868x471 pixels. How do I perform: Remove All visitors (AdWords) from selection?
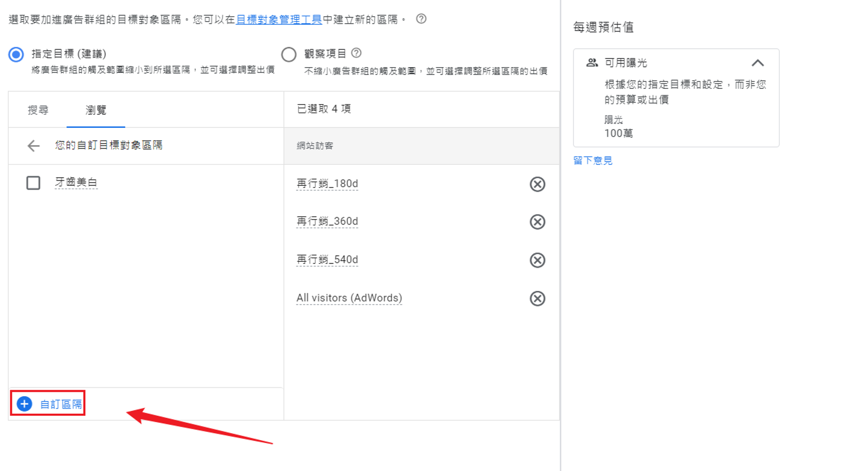click(537, 299)
